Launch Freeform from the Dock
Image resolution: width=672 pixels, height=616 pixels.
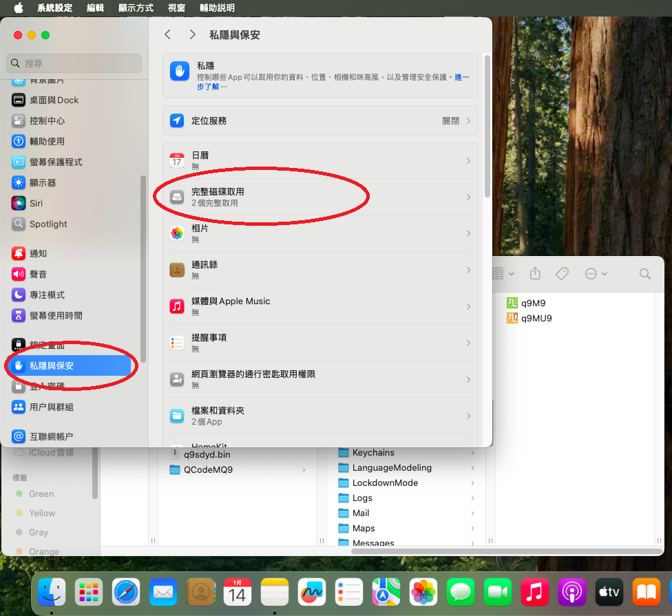(x=312, y=592)
